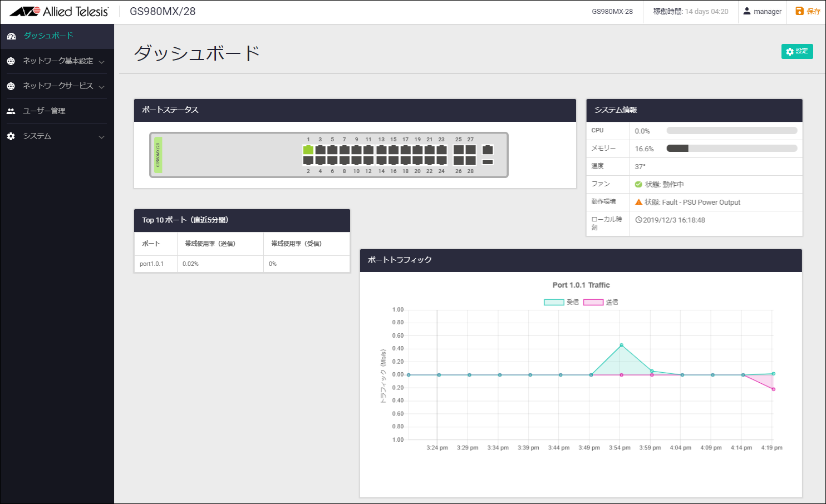
Task: Click the user management people icon
Action: coord(11,111)
